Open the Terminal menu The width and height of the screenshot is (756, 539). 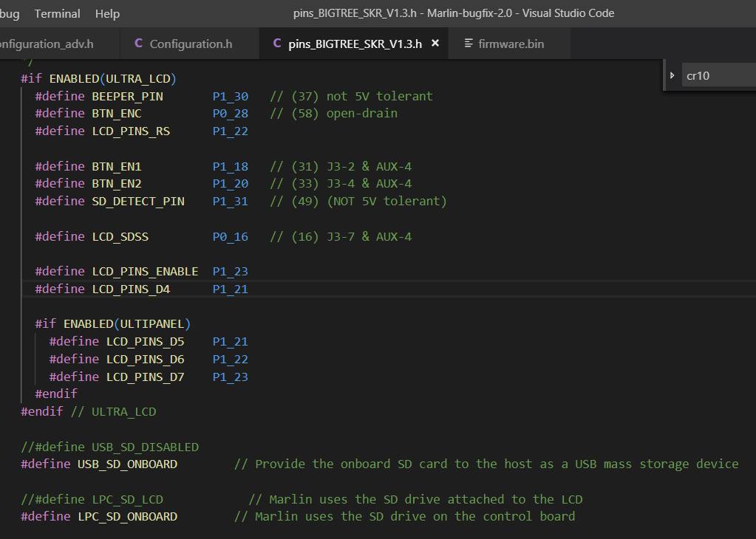pos(57,13)
